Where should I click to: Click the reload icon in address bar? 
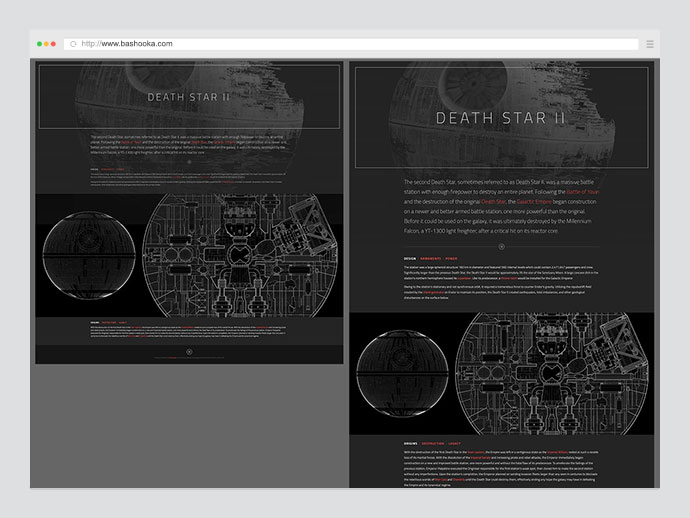(x=73, y=44)
